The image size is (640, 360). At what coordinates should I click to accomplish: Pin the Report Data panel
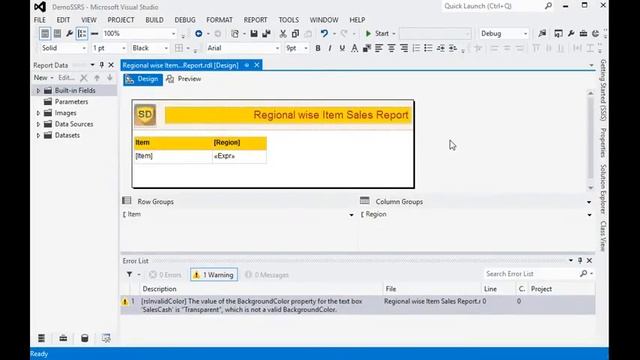coord(102,65)
